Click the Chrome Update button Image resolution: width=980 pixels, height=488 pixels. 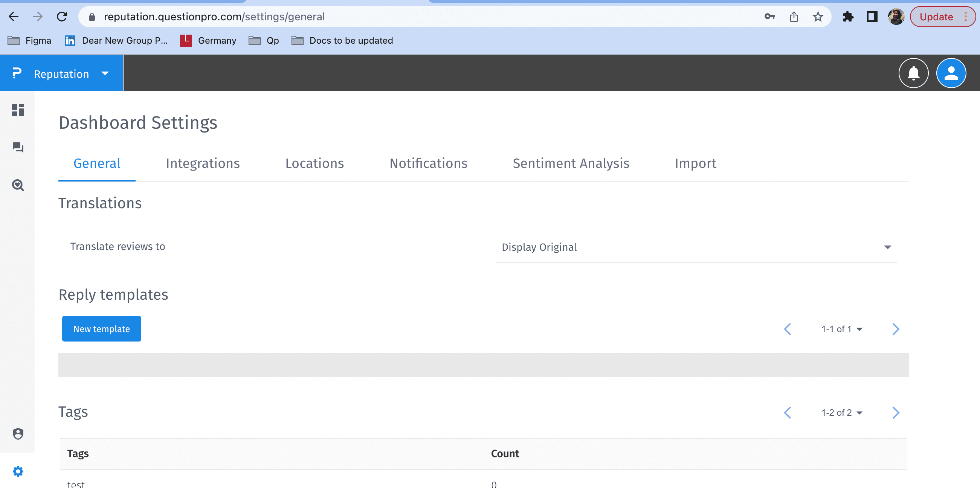point(936,17)
